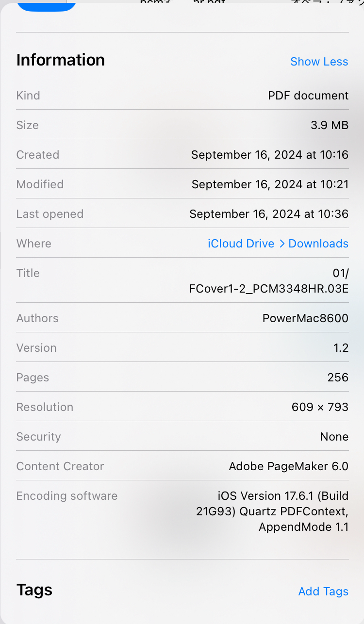Open the Downloads folder link

[318, 244]
